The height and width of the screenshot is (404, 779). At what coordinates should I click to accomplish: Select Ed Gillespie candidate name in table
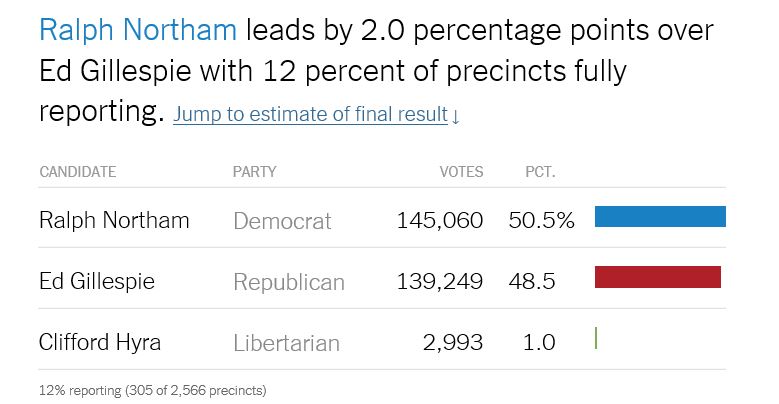pos(97,281)
